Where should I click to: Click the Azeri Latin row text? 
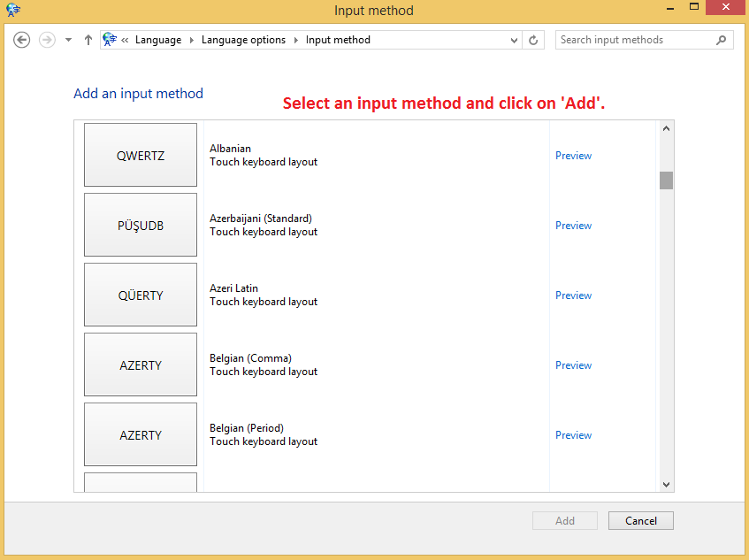[264, 295]
